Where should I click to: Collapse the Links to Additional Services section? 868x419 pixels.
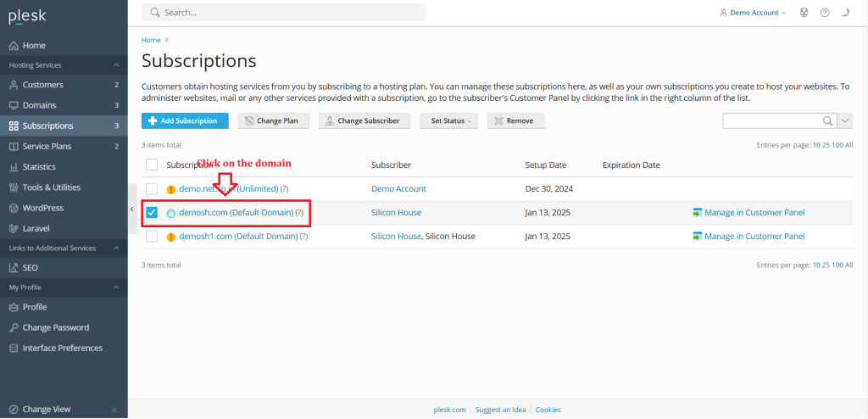[116, 249]
